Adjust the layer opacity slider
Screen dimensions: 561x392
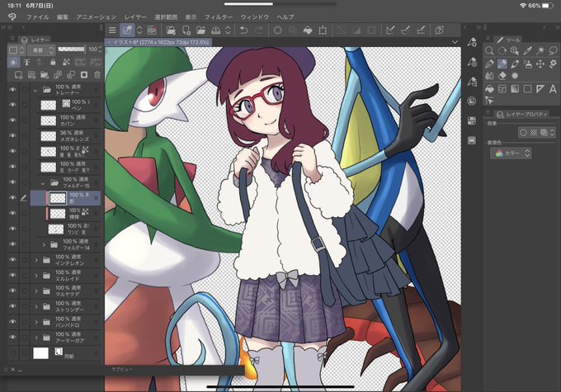[x=72, y=49]
